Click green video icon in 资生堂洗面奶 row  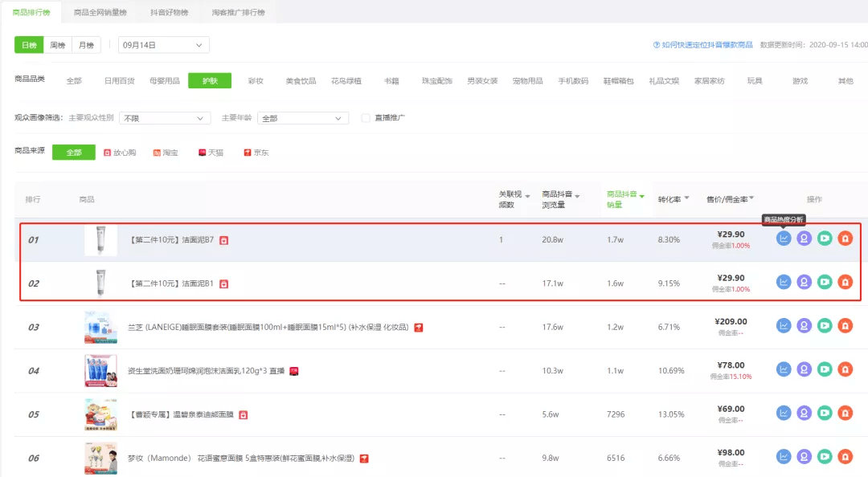tap(825, 369)
